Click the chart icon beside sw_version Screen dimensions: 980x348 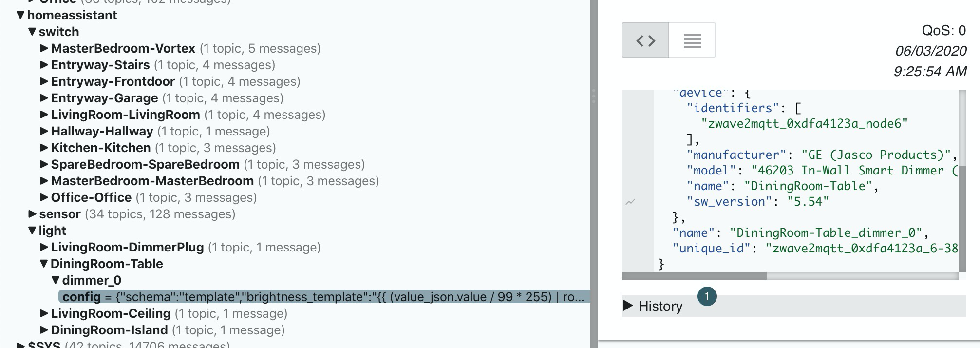point(630,202)
